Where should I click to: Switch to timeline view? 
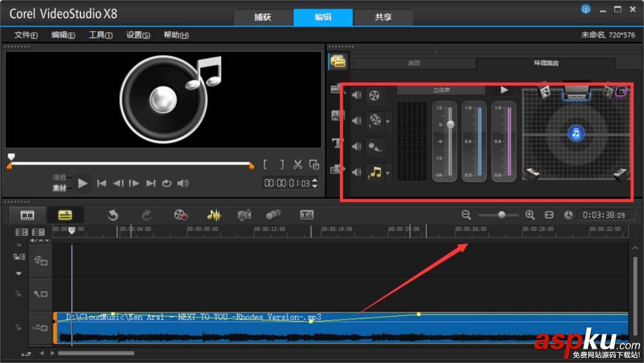tap(65, 215)
